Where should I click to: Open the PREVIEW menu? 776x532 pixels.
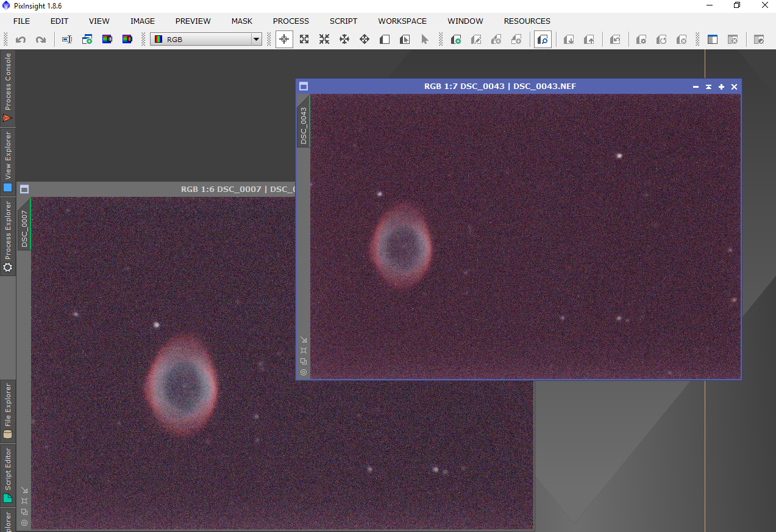point(193,21)
